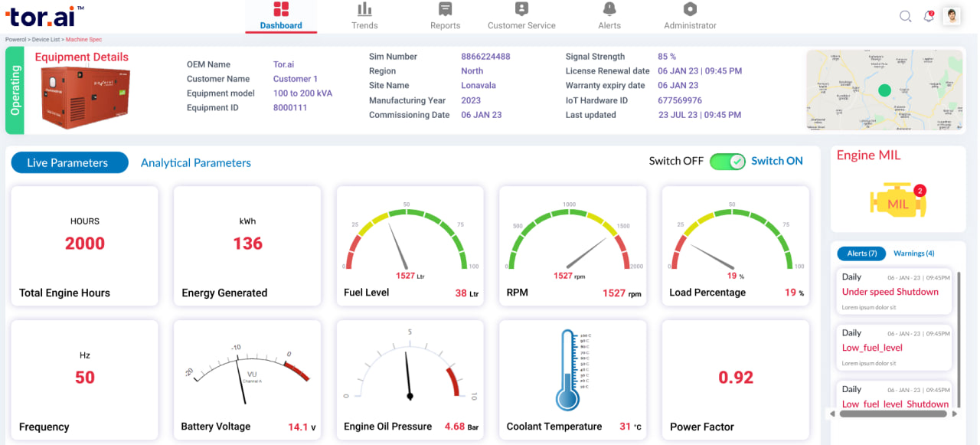
Task: Click the Site Name value Lonavala
Action: 479,86
